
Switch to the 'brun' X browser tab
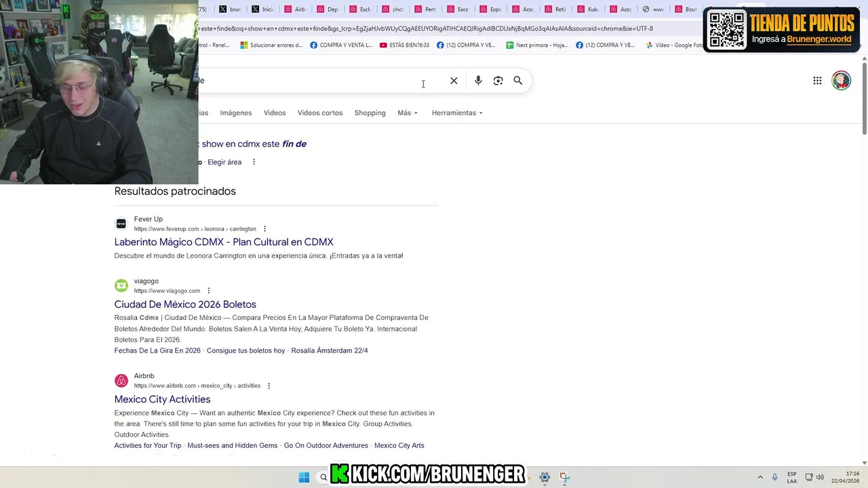[231, 9]
